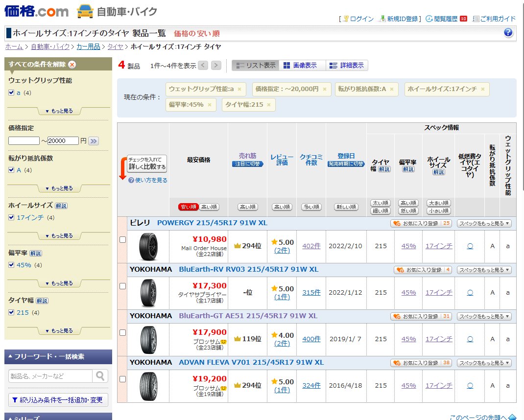
Task: Sort by newest 新しい順
Action: click(346, 207)
